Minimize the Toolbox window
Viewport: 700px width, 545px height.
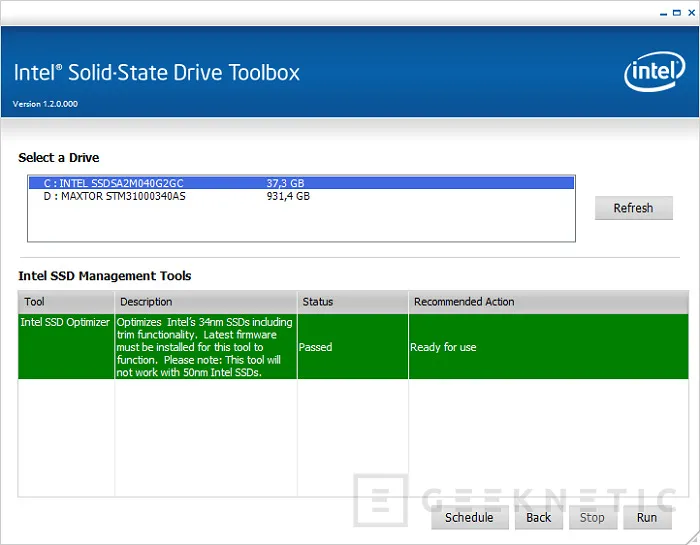663,13
